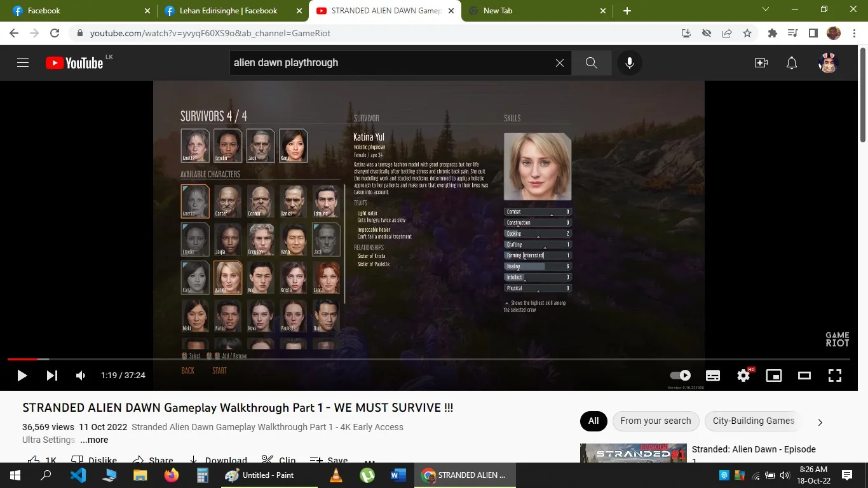View site information padlock
The image size is (868, 488).
[80, 33]
